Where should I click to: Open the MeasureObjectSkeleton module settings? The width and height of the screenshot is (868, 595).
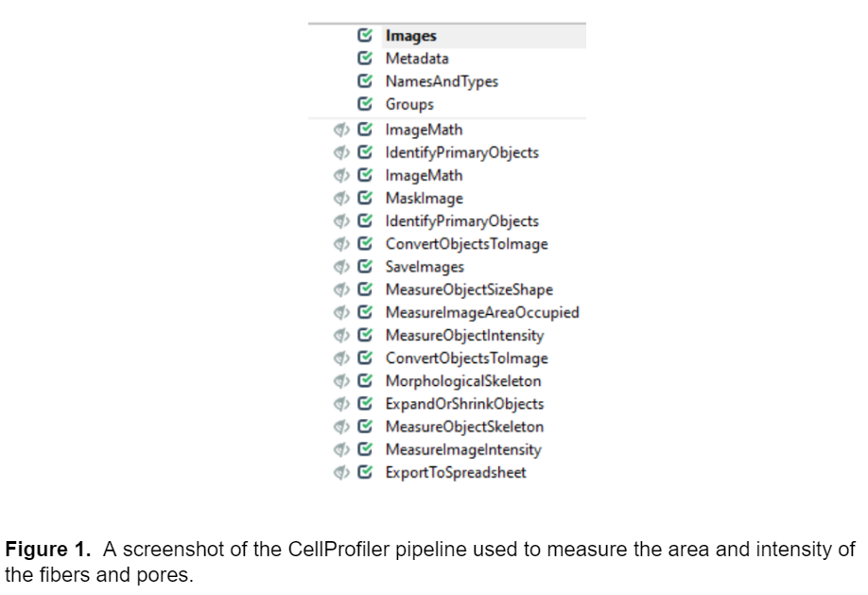464,428
